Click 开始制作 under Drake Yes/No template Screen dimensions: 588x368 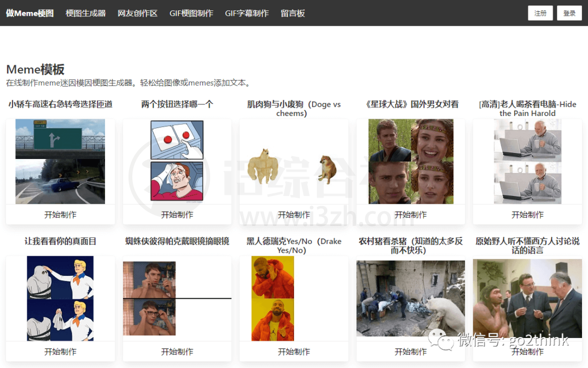point(294,352)
